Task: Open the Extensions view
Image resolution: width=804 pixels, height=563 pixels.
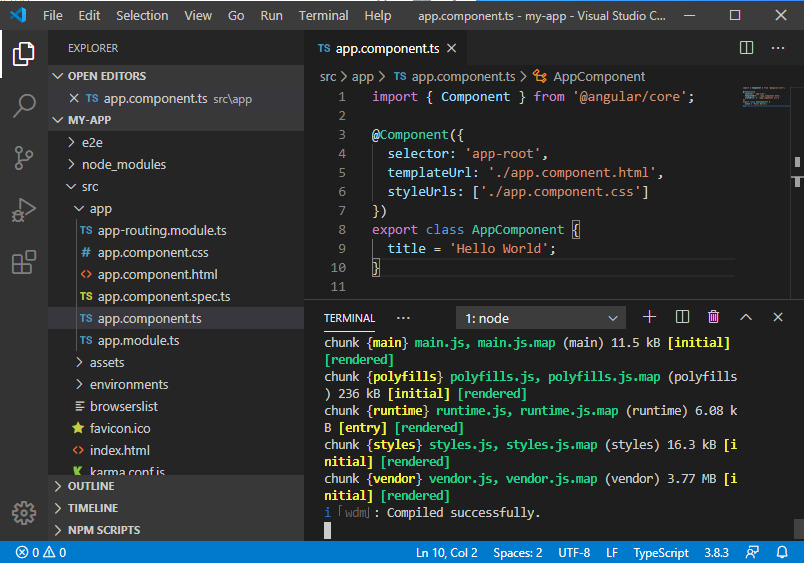Action: (24, 263)
